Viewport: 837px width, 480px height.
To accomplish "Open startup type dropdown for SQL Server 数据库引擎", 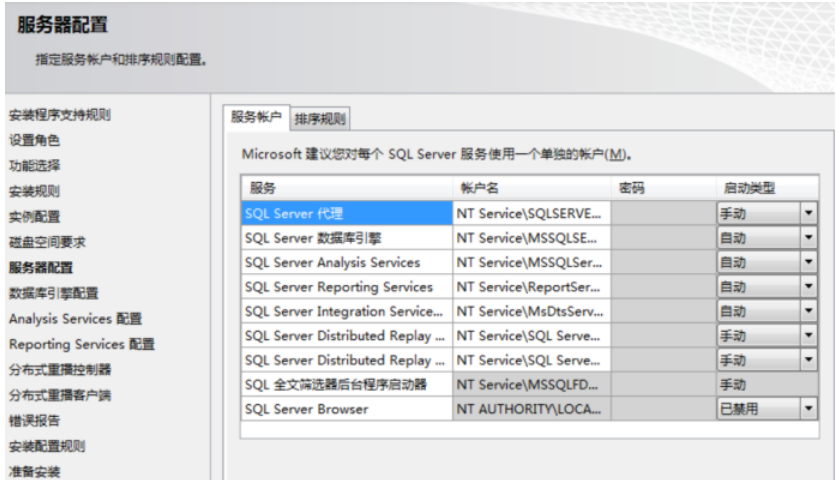I will (x=809, y=238).
